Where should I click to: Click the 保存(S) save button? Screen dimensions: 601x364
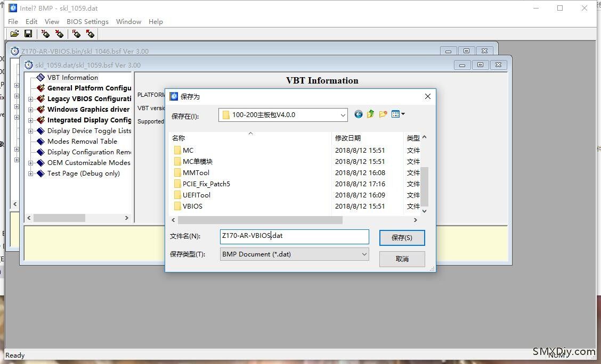(402, 238)
